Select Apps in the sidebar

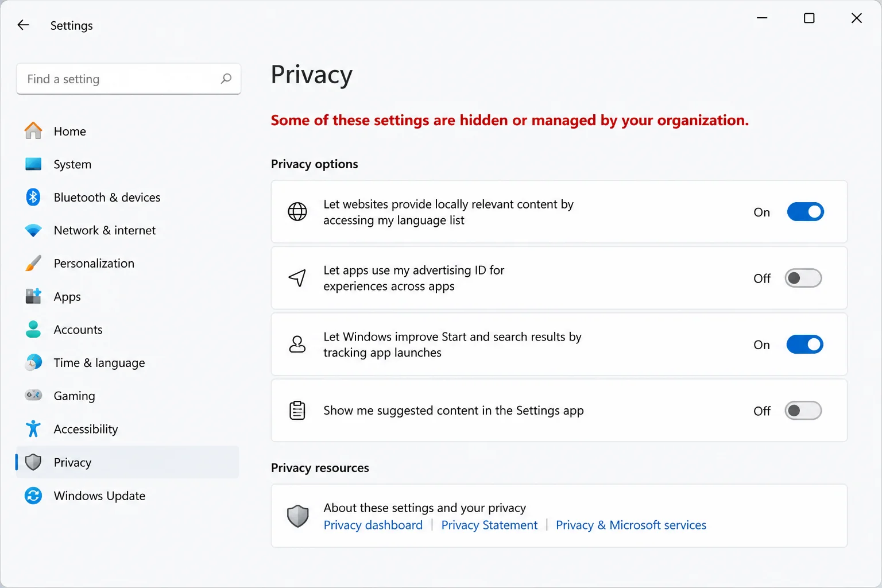click(127, 296)
